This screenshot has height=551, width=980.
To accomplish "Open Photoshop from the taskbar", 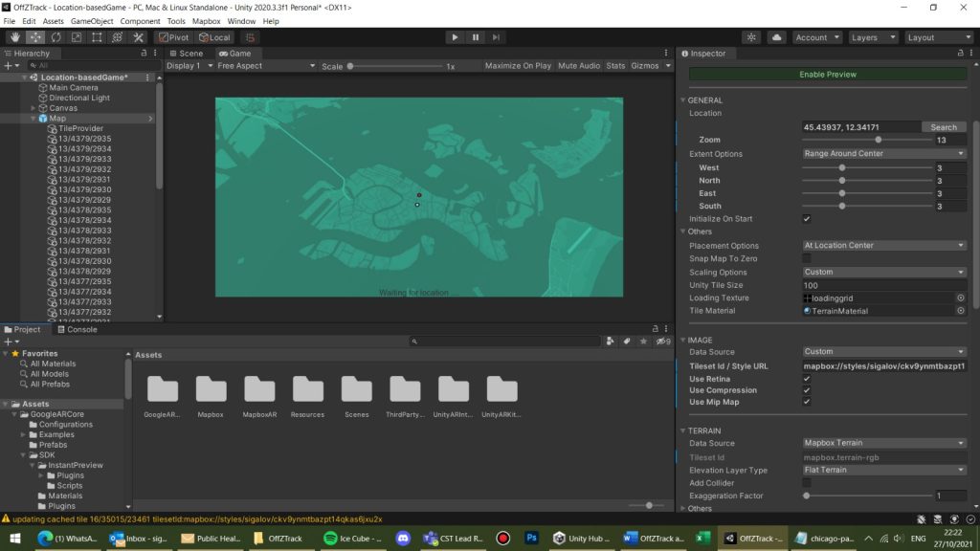I will 531,538.
